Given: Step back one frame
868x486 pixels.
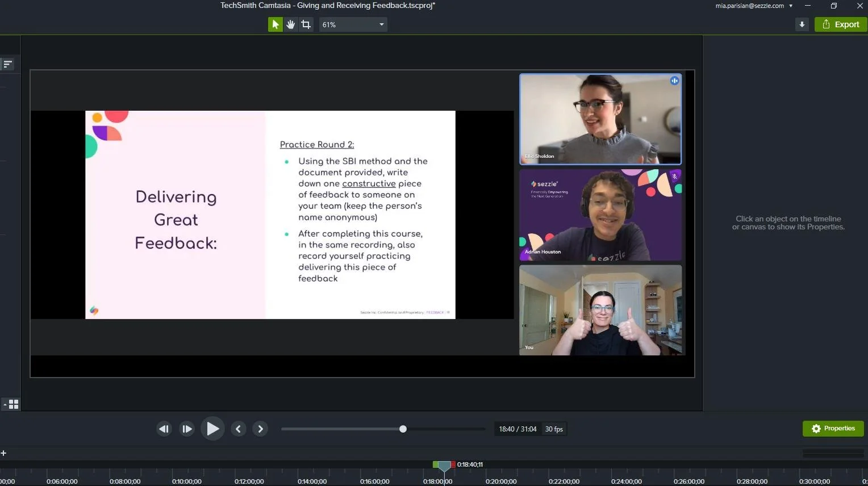Looking at the screenshot, I should point(164,429).
